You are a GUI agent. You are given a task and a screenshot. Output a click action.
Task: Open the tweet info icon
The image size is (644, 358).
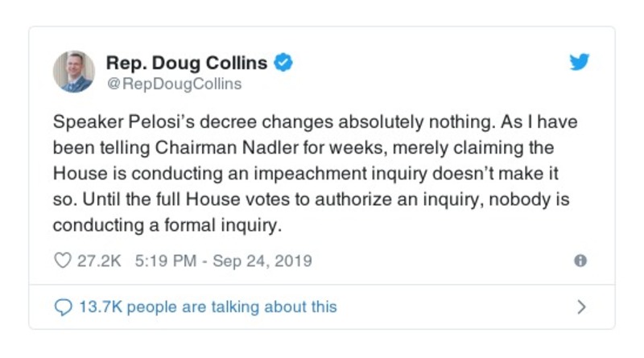coord(580,261)
